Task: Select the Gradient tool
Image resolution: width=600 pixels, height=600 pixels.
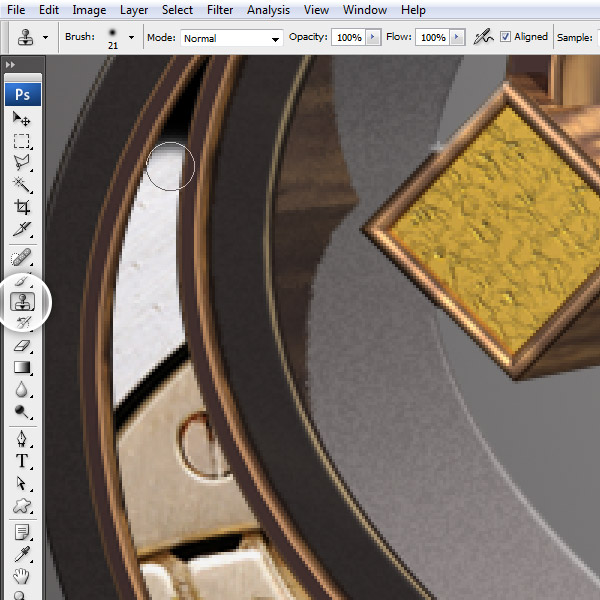Action: (x=22, y=367)
